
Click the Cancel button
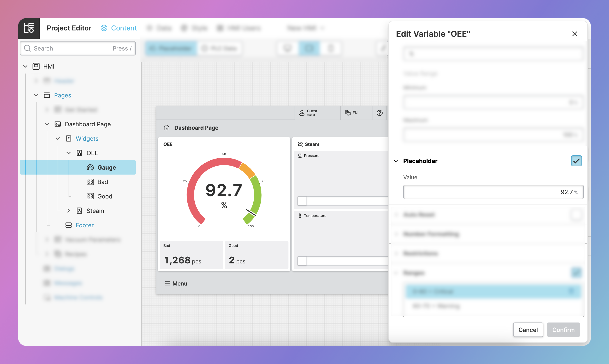click(528, 330)
